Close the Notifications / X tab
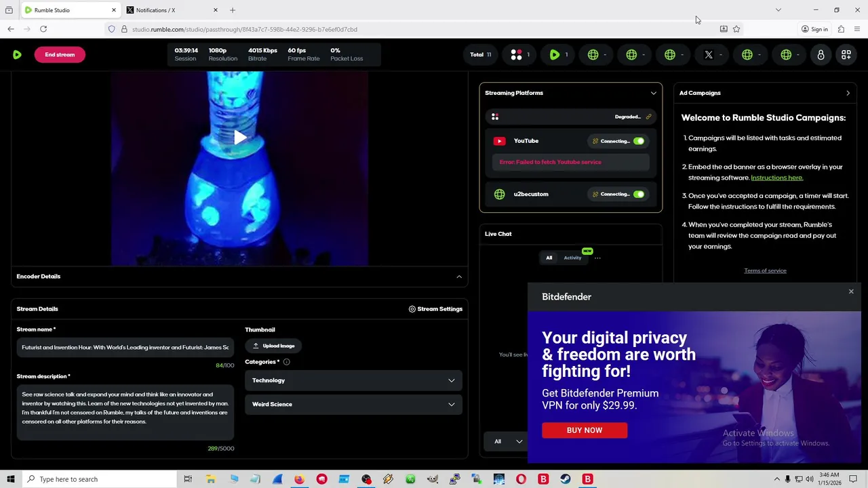This screenshot has height=488, width=868. 216,10
